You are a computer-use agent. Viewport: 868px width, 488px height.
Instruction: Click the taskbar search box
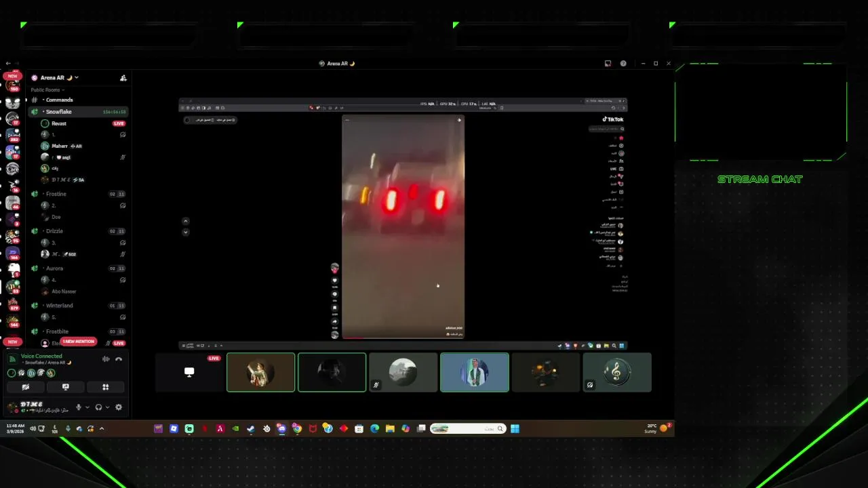click(x=468, y=428)
